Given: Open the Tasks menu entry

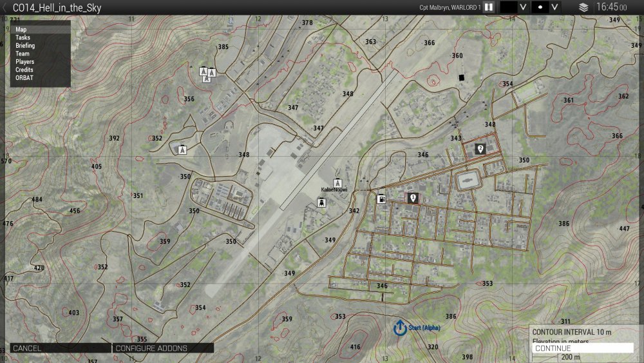Looking at the screenshot, I should (23, 38).
